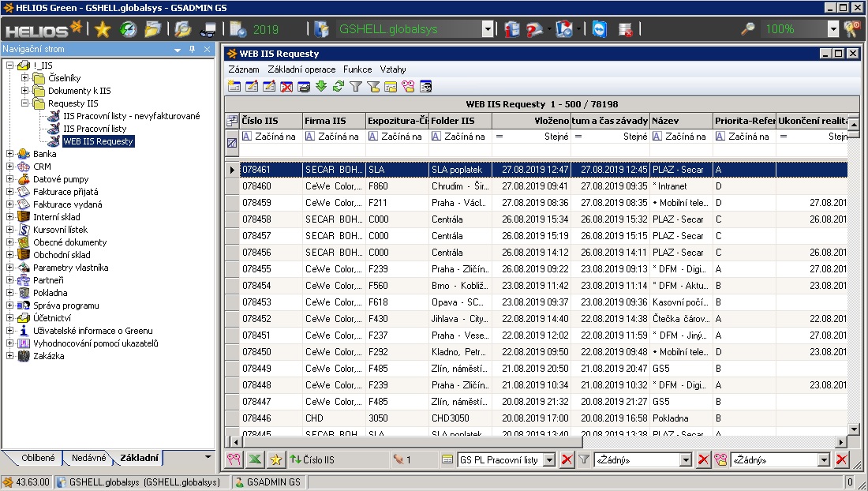The image size is (868, 491).
Task: Select the CRM tree node
Action: tap(42, 166)
